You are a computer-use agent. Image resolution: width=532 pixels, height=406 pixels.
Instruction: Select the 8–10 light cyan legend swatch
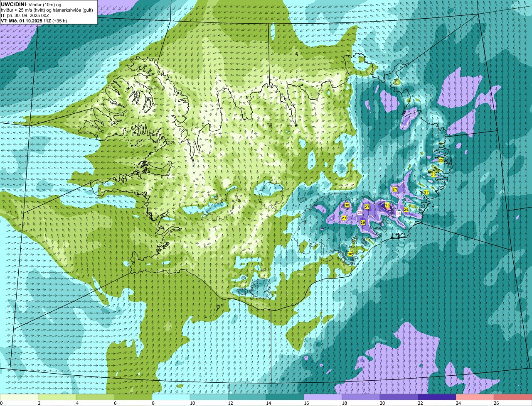pos(171,397)
